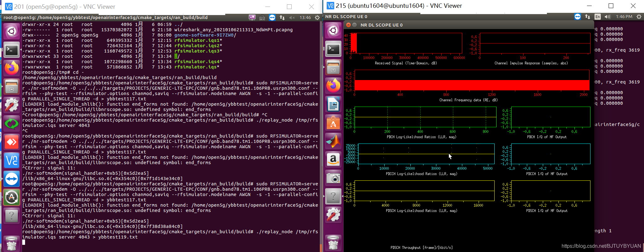Click rfsimulator.iqs4 in the terminal listing
Viewport: 644px width, 252px height.
pos(197,62)
